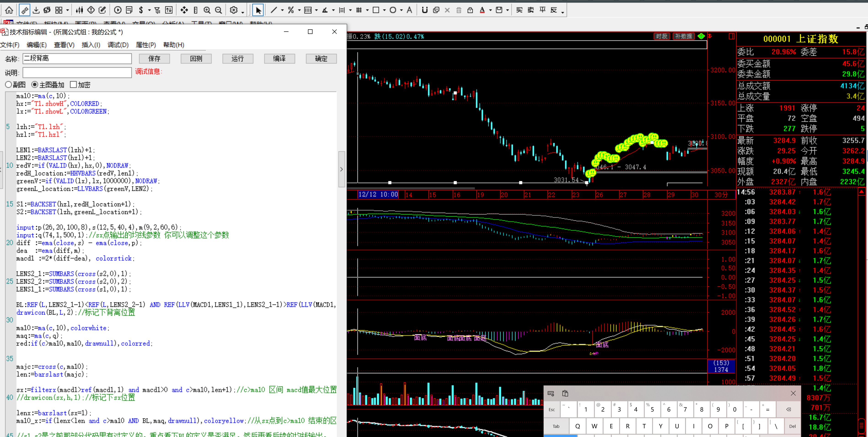Open the 属性(P) menu in formula editor
Screen dimensions: 868x437
pyautogui.click(x=146, y=45)
